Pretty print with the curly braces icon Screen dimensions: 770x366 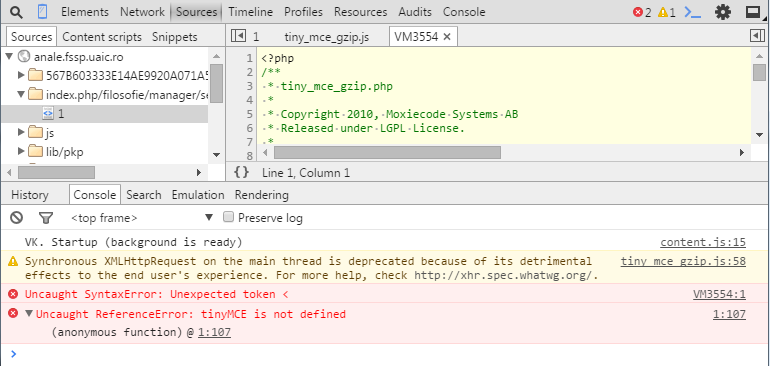241,172
